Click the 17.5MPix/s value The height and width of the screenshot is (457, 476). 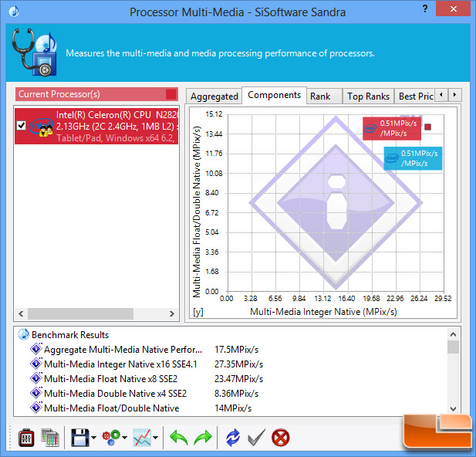(237, 350)
